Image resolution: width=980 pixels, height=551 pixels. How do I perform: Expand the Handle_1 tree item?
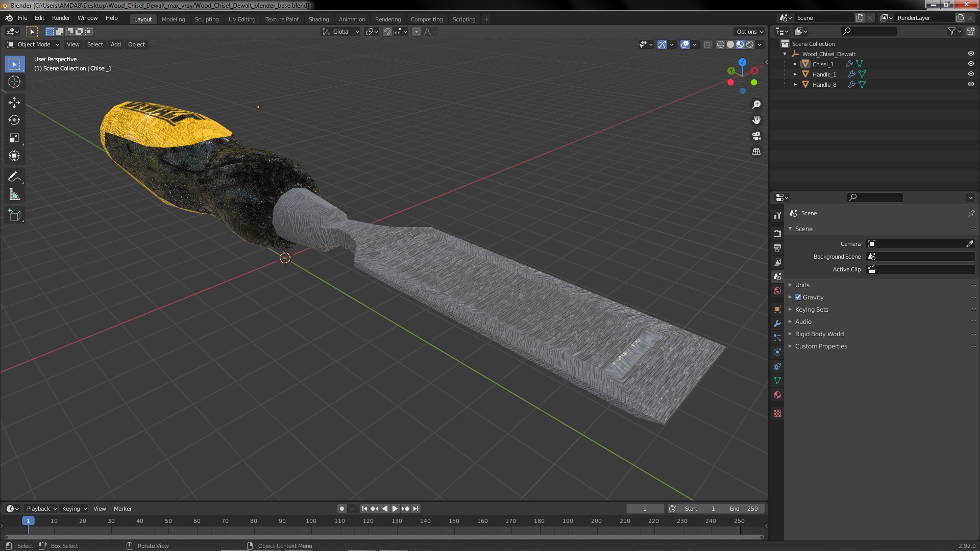pyautogui.click(x=795, y=74)
